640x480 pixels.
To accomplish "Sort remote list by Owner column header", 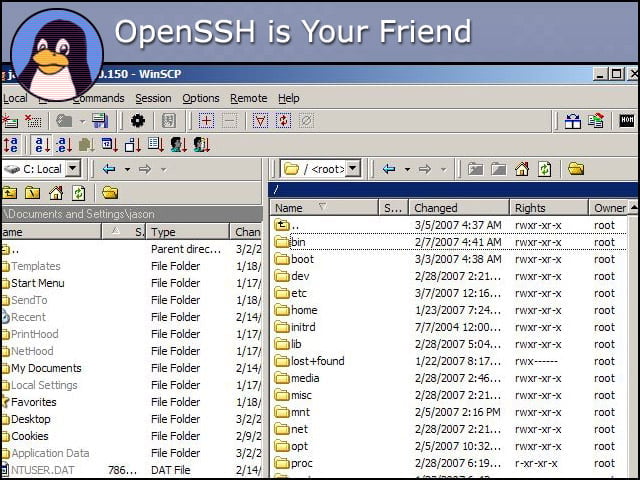I will [608, 208].
